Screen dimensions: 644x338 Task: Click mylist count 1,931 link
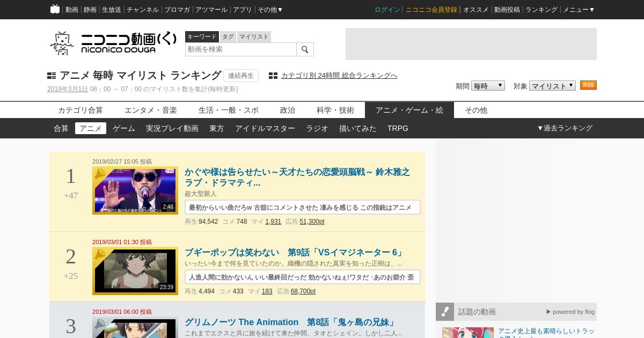(273, 222)
